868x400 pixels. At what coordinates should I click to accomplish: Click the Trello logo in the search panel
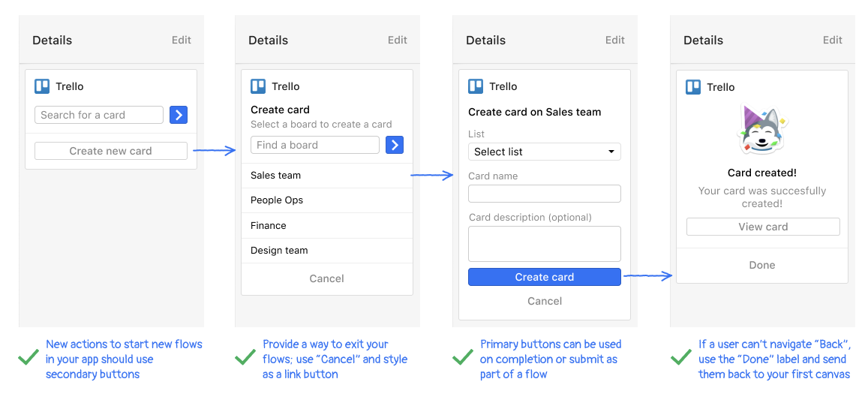coord(42,86)
